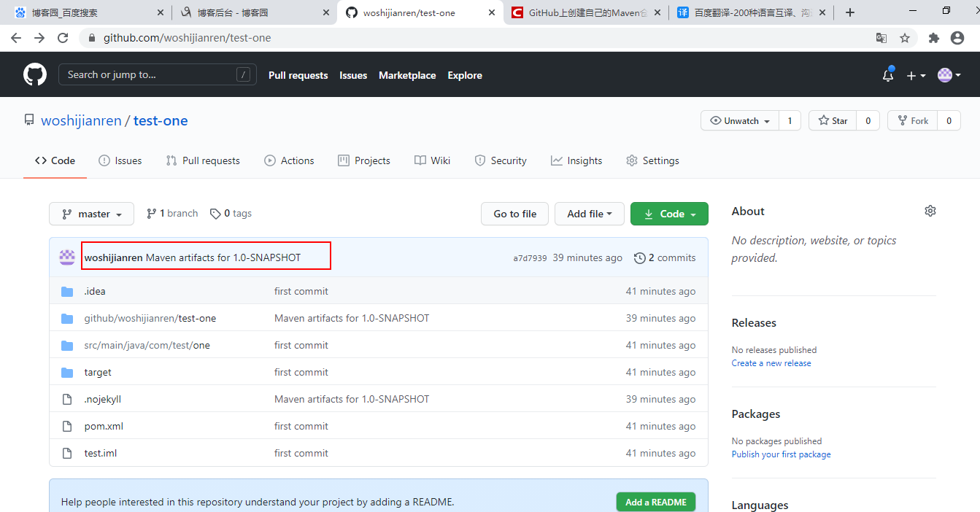Image resolution: width=980 pixels, height=512 pixels.
Task: Open the green Code download dropdown
Action: (669, 214)
